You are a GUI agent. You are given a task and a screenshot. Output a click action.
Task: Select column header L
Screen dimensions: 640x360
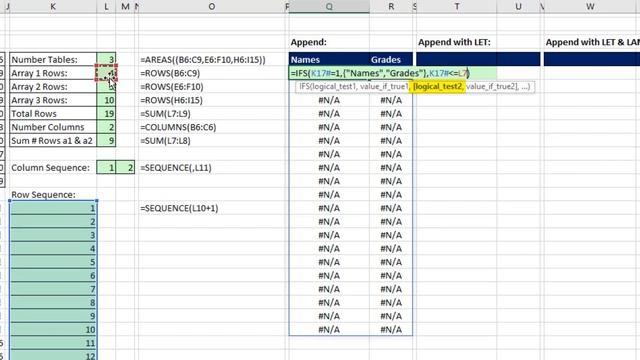[106, 7]
